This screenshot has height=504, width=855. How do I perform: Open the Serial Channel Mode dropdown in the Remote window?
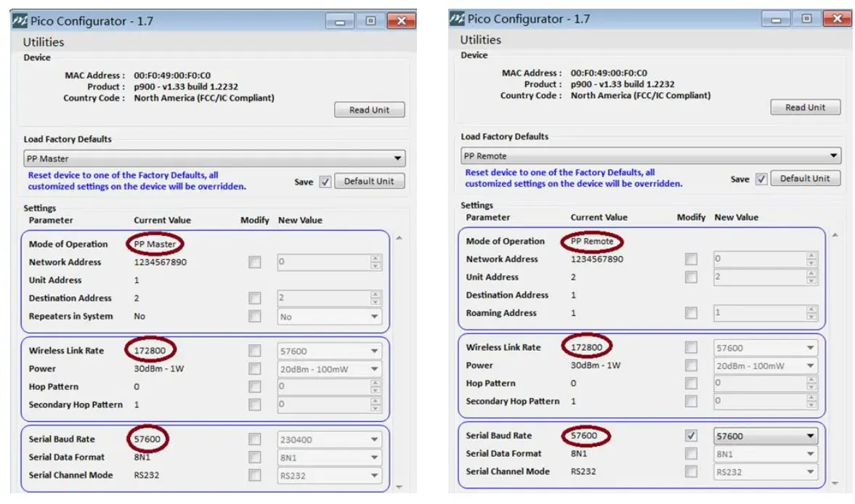click(766, 472)
